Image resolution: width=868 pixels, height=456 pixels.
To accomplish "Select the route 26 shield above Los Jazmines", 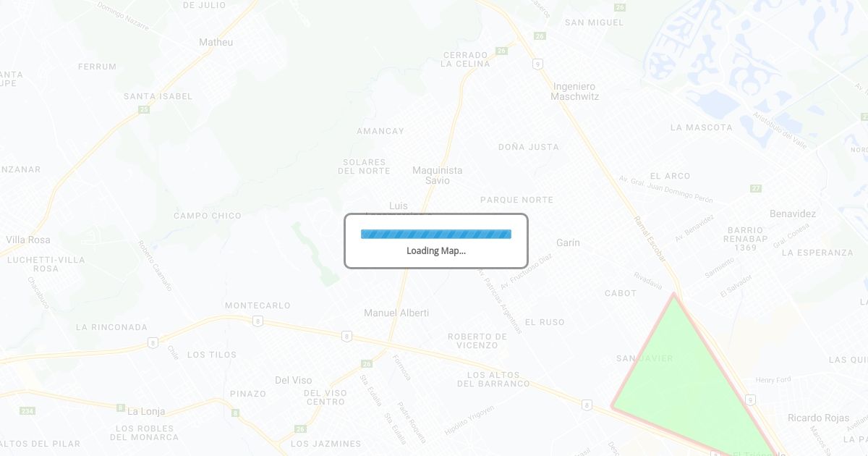I will (300, 429).
